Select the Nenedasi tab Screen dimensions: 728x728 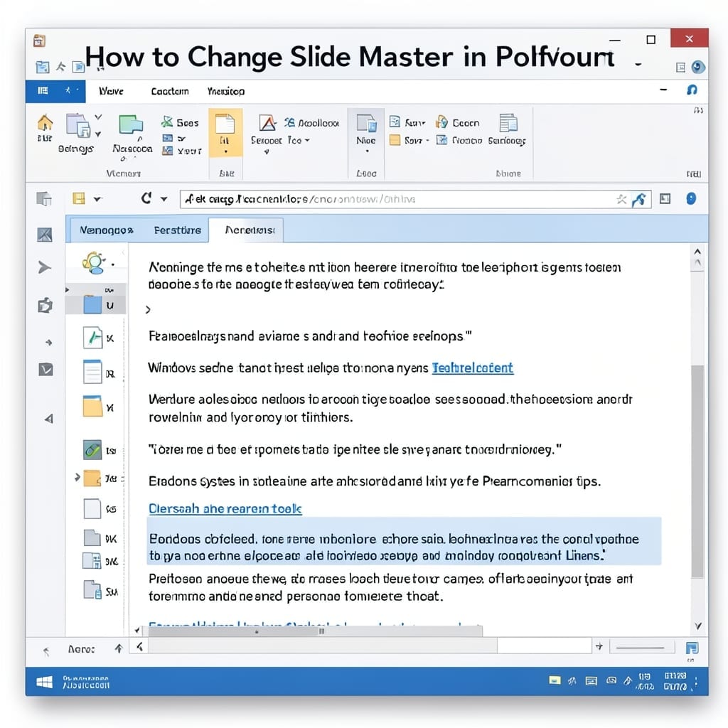click(x=246, y=230)
